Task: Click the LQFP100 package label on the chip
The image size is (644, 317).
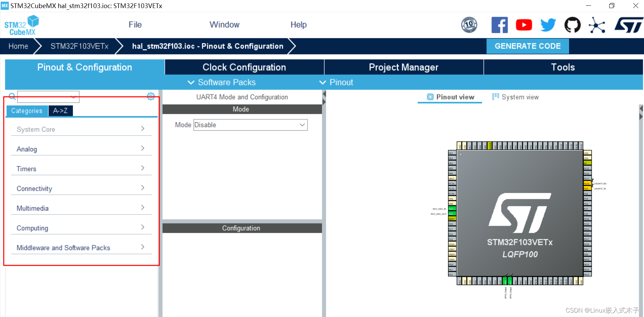Action: 520,254
